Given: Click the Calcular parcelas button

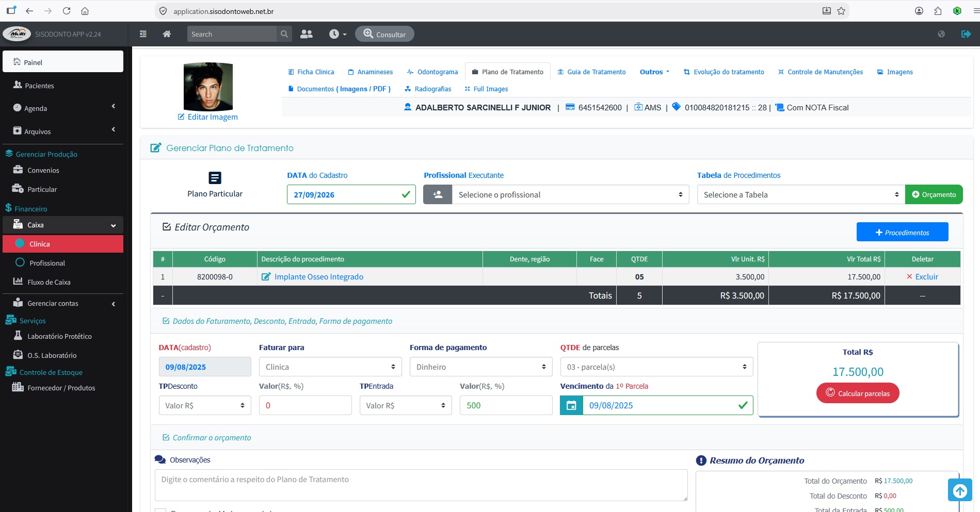Looking at the screenshot, I should 858,393.
